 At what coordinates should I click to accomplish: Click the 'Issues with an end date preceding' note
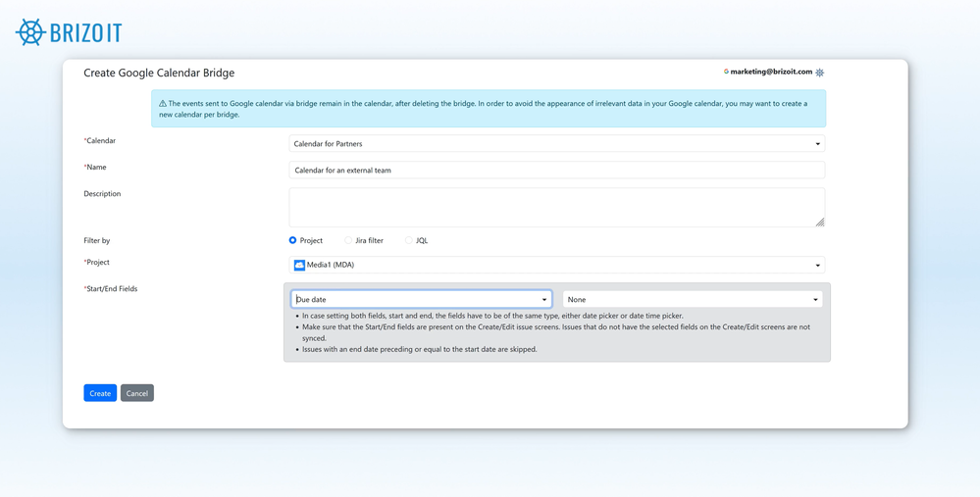click(420, 350)
